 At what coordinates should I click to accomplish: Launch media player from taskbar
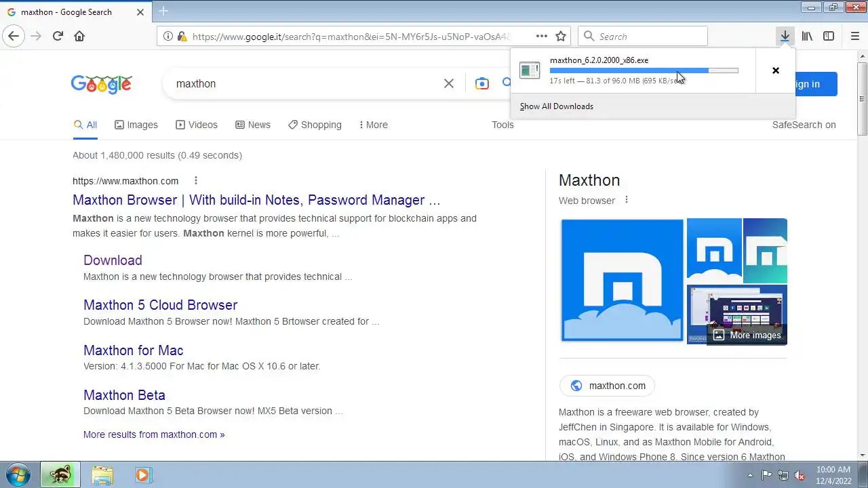point(142,475)
